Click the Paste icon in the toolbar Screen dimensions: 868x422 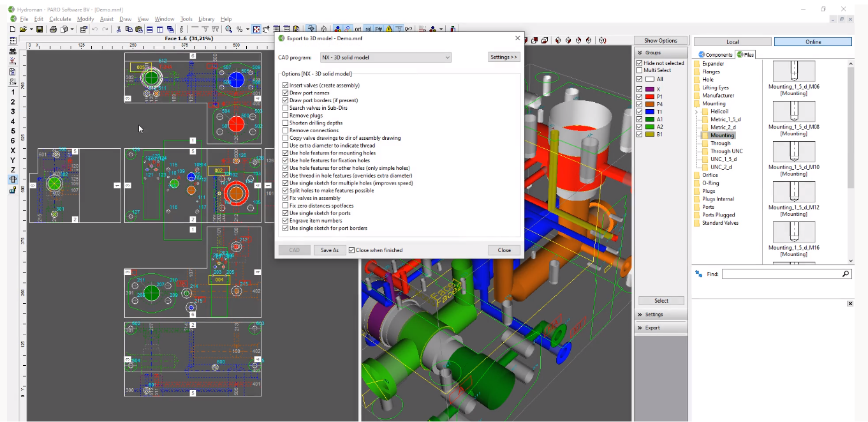click(137, 28)
